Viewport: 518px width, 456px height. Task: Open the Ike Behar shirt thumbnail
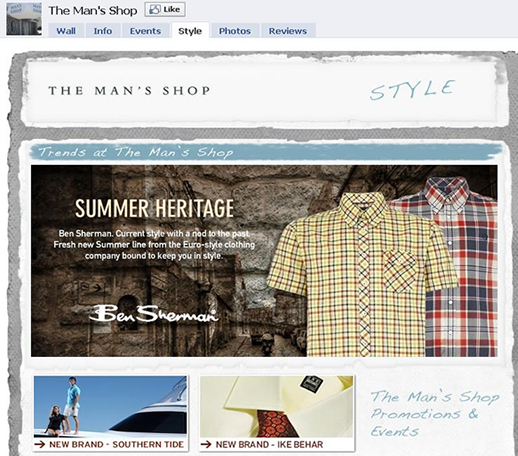click(x=276, y=407)
